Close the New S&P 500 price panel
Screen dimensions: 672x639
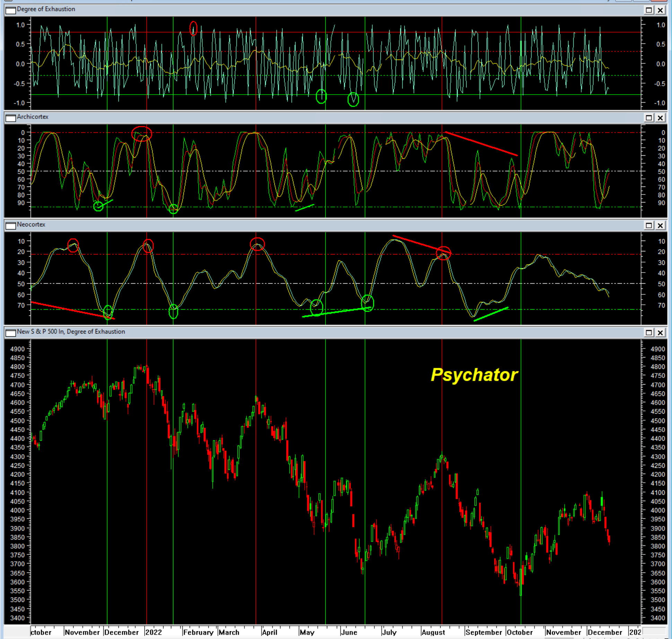click(x=661, y=333)
